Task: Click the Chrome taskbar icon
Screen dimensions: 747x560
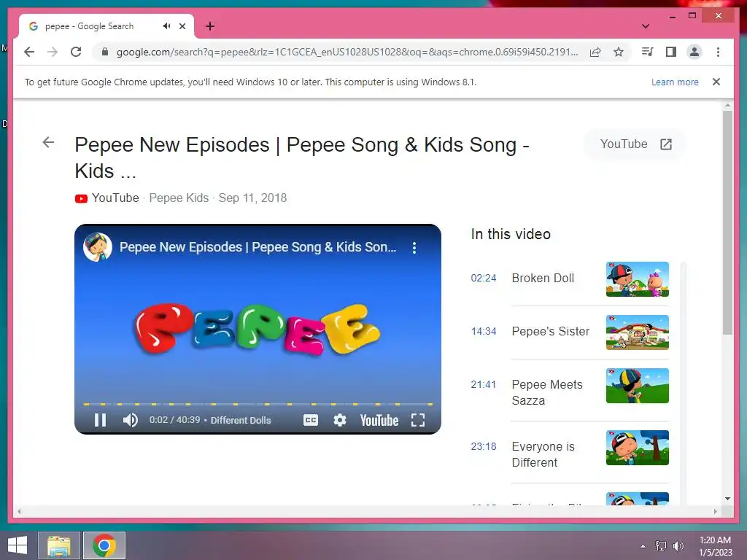Action: click(x=104, y=545)
